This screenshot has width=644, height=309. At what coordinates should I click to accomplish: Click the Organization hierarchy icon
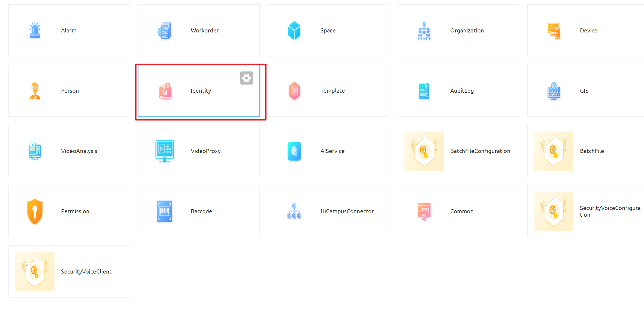(424, 31)
